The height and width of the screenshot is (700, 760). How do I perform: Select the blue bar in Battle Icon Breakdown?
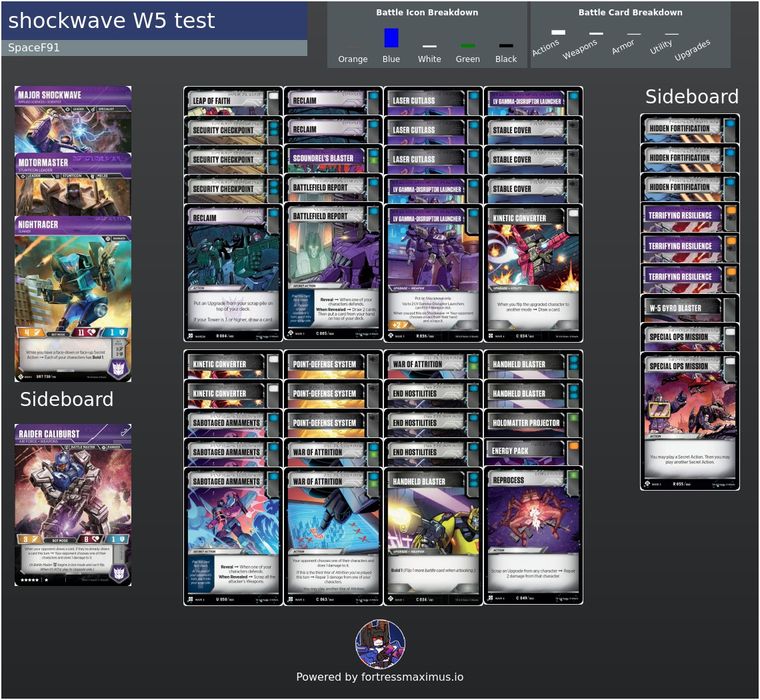click(x=391, y=38)
